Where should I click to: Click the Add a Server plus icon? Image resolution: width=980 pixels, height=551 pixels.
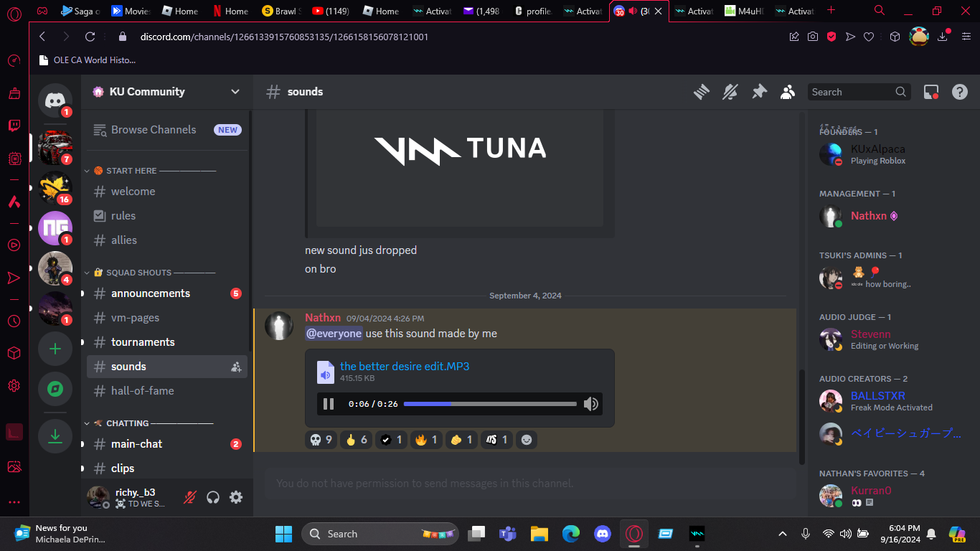pos(55,349)
